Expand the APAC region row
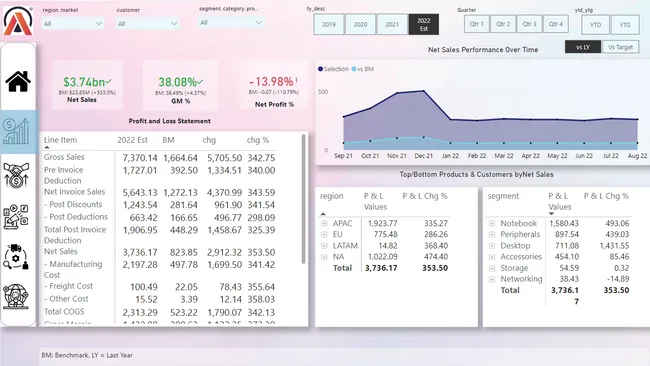The width and height of the screenshot is (650, 366). point(324,223)
